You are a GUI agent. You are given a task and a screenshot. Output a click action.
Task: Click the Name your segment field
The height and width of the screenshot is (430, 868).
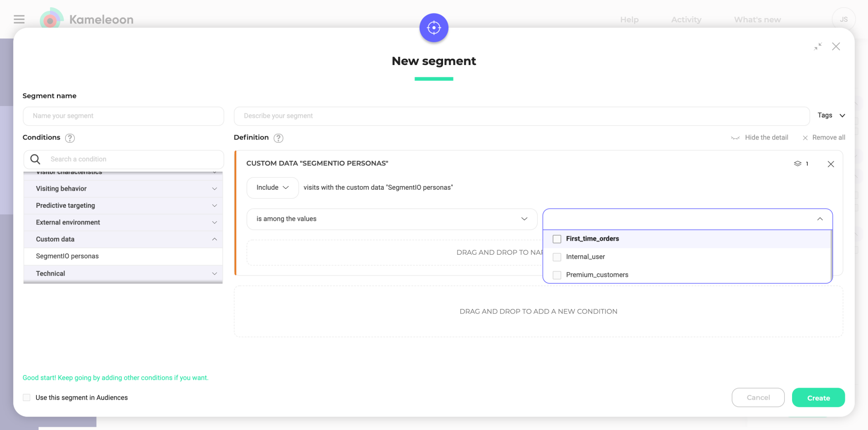tap(123, 116)
